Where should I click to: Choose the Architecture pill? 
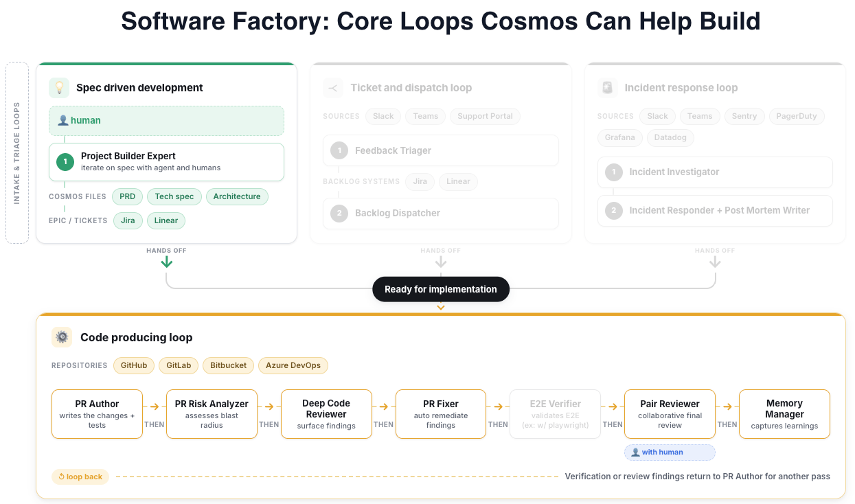tap(237, 196)
